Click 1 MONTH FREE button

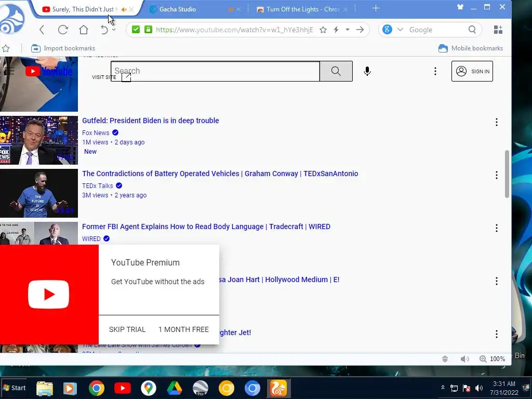pos(183,329)
